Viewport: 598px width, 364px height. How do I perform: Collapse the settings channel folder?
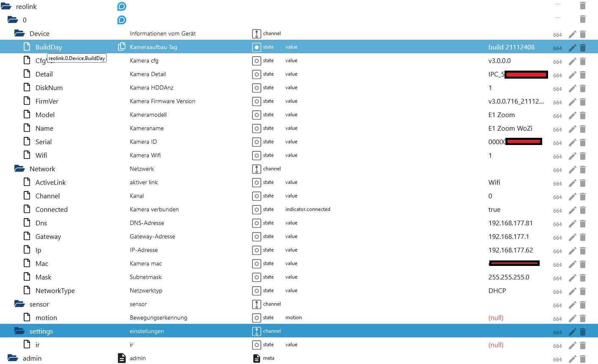coord(19,331)
